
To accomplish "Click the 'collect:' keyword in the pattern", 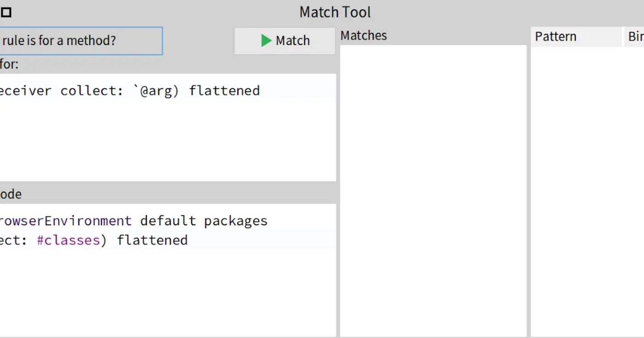I will pos(91,90).
